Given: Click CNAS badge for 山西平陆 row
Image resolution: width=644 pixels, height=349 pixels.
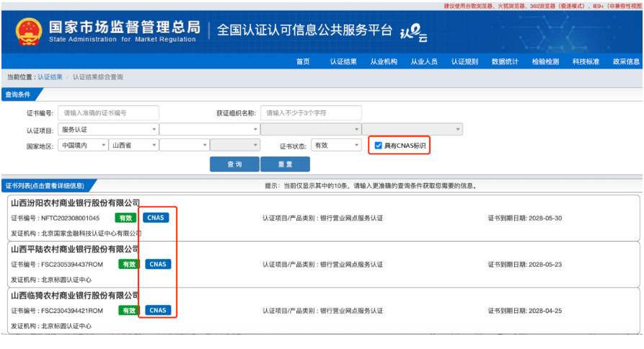Looking at the screenshot, I should pyautogui.click(x=158, y=264).
